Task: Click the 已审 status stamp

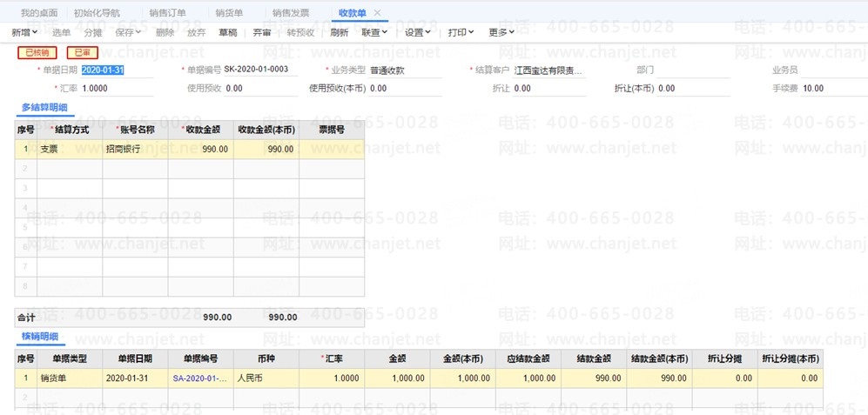Action: 83,52
